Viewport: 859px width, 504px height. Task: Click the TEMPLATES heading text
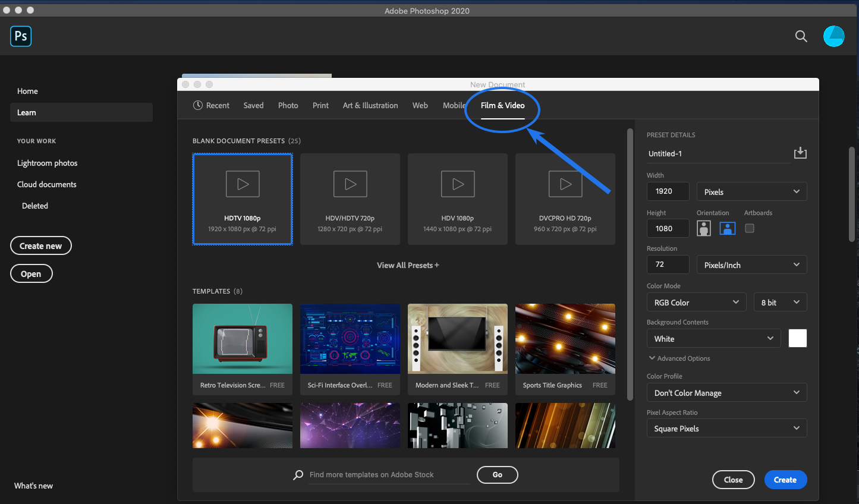(211, 291)
